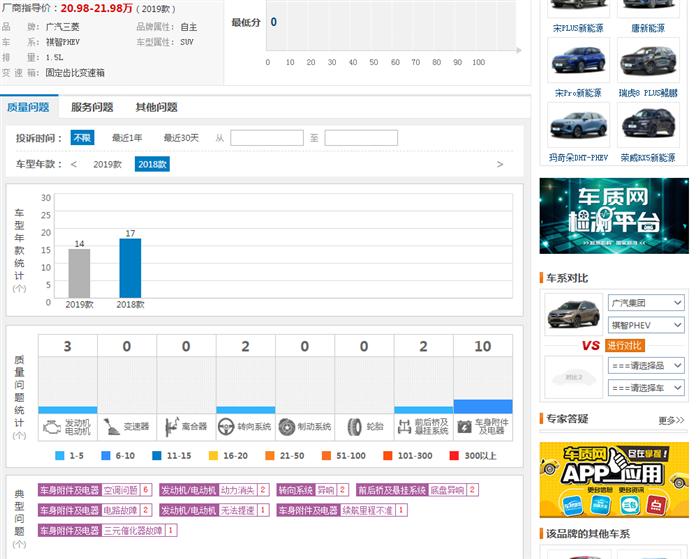Click the 16-20 yellow legend swatch
The width and height of the screenshot is (700, 559).
point(213,455)
